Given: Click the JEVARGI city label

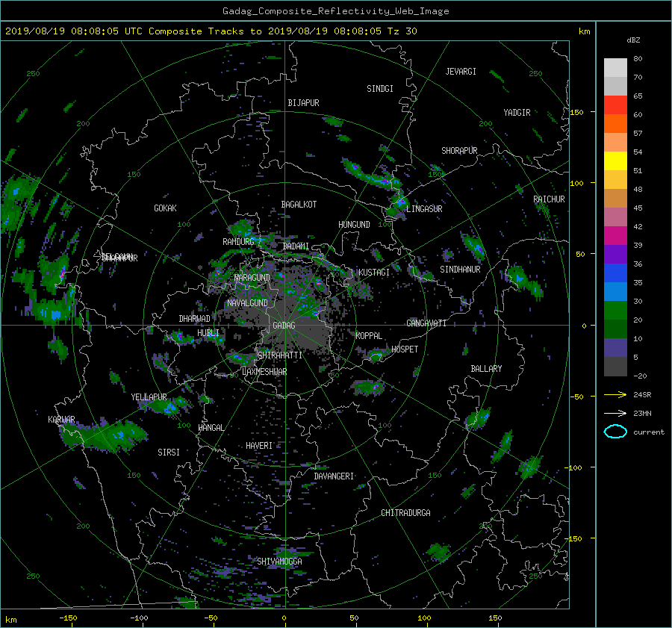Looking at the screenshot, I should [x=461, y=72].
